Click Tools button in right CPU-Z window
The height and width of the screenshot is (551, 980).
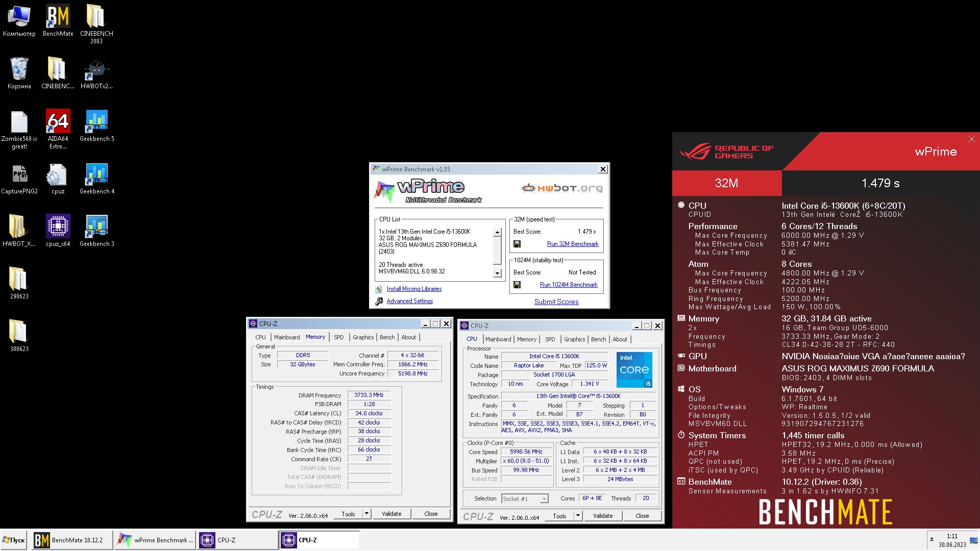[x=559, y=516]
